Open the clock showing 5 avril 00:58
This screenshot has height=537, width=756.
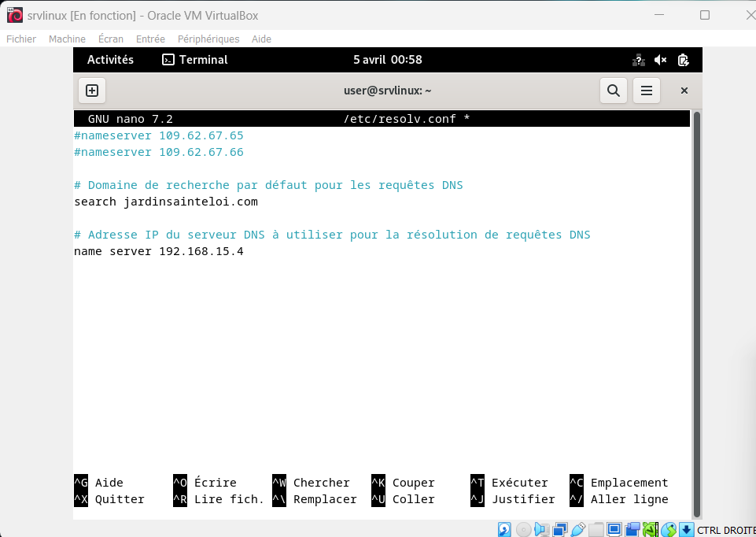coord(387,60)
